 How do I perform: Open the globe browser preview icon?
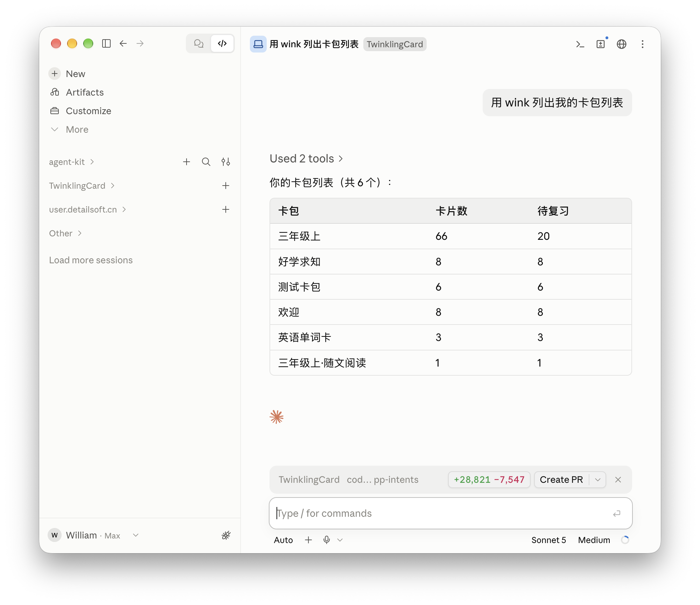[622, 44]
